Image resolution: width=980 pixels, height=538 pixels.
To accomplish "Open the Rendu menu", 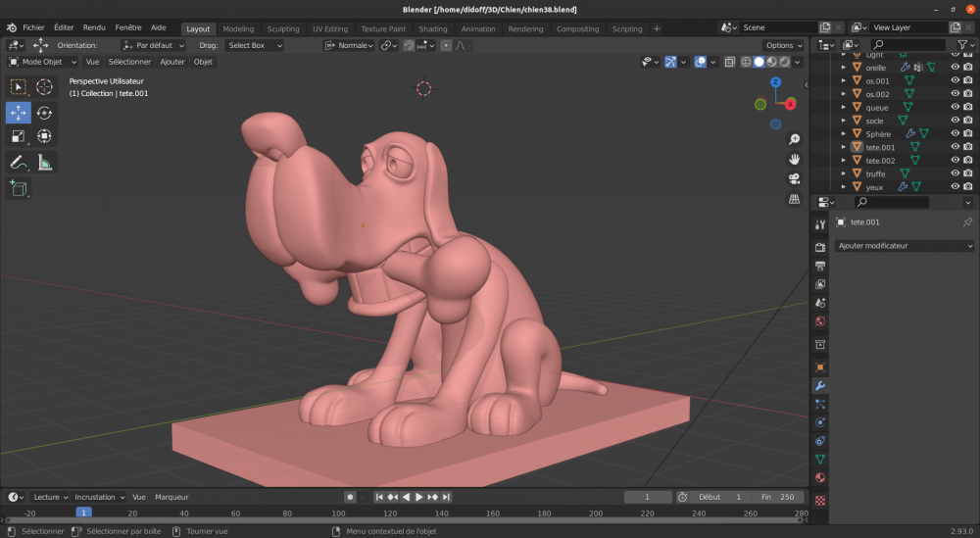I will tap(94, 27).
